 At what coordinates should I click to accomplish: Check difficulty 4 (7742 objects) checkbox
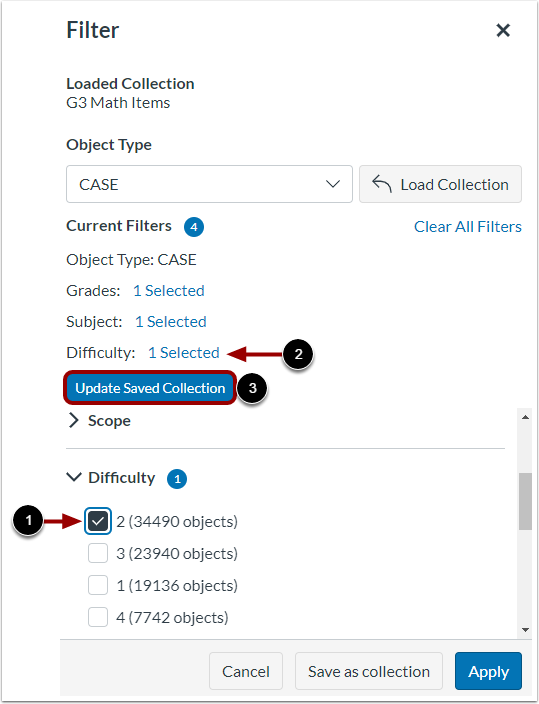(x=98, y=617)
